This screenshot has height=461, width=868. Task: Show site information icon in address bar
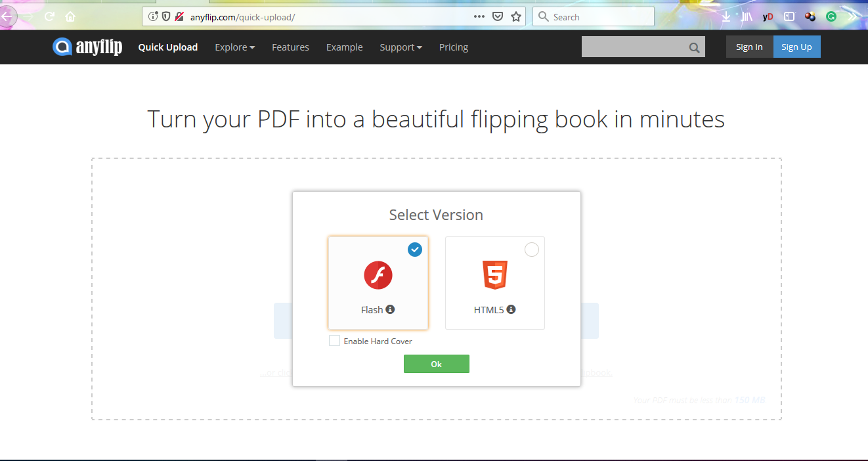pos(153,16)
